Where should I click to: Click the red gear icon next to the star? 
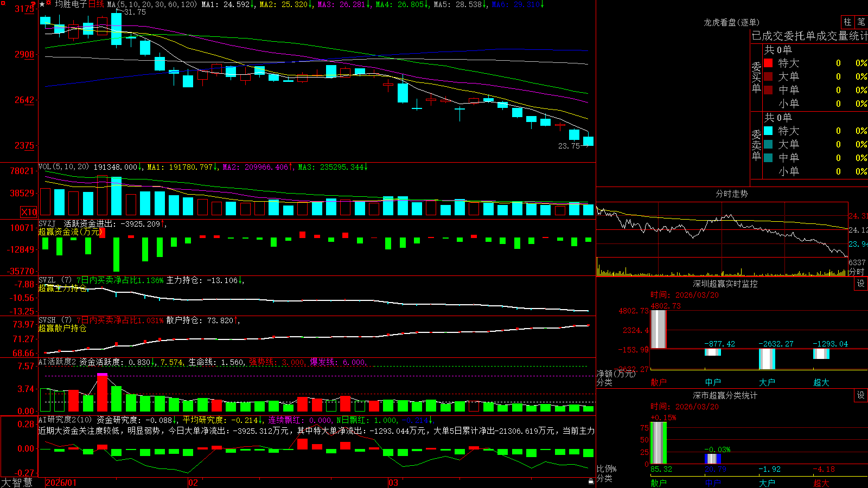coord(49,3)
